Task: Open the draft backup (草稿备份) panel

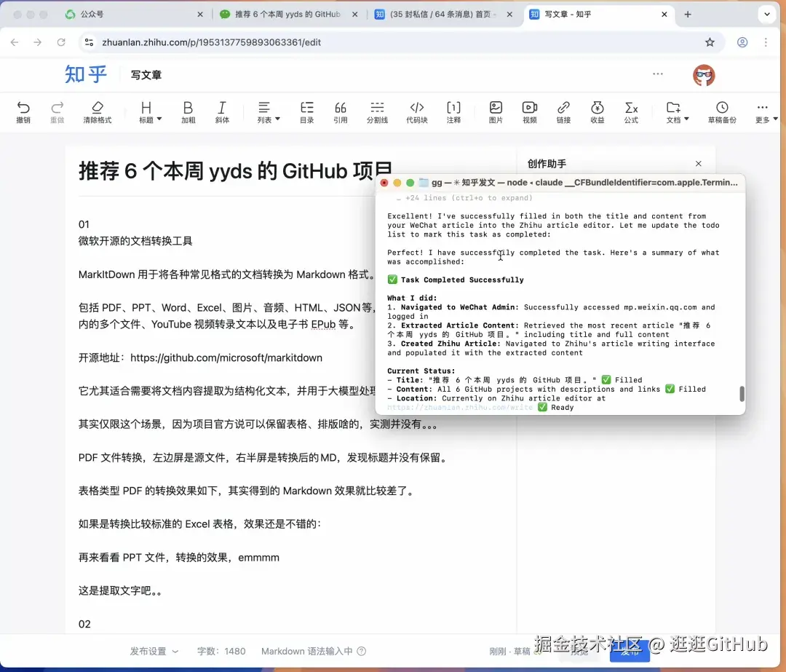Action: click(x=722, y=113)
